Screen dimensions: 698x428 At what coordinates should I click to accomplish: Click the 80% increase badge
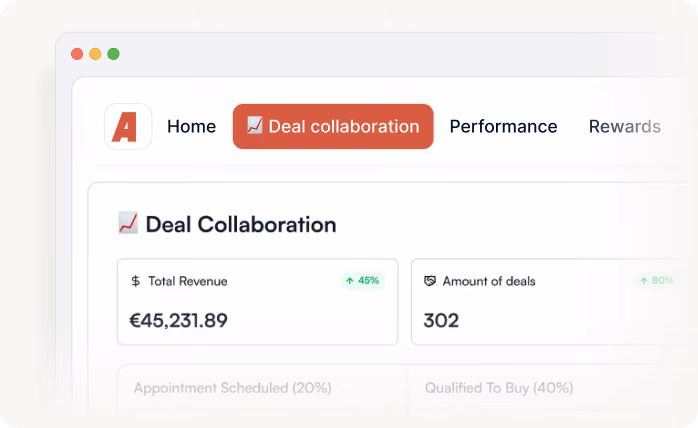click(x=657, y=281)
